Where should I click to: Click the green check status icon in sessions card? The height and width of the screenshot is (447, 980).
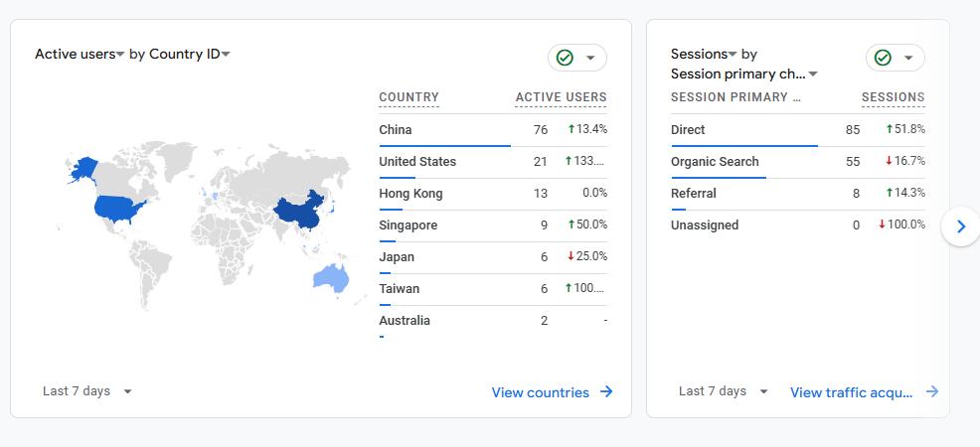tap(883, 58)
